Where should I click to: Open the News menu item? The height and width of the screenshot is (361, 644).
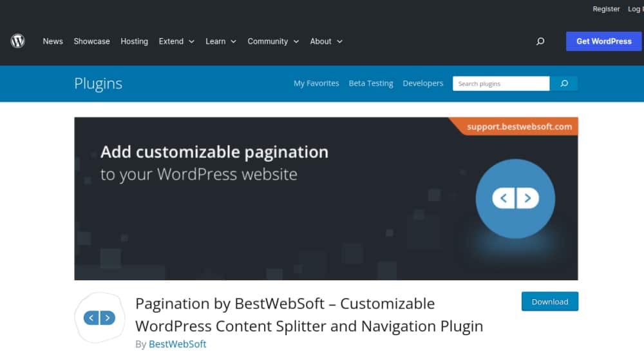[53, 41]
